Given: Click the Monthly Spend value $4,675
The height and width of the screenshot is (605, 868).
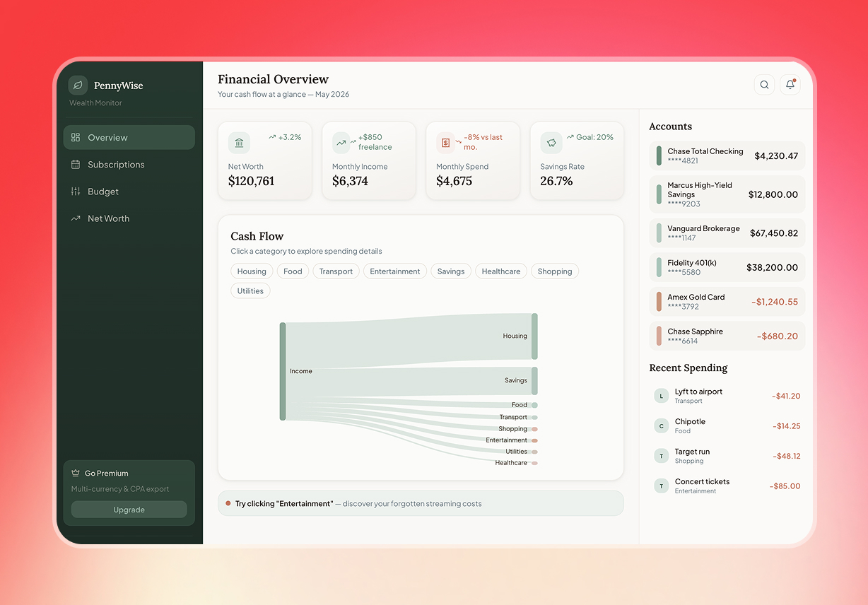Looking at the screenshot, I should click(454, 181).
